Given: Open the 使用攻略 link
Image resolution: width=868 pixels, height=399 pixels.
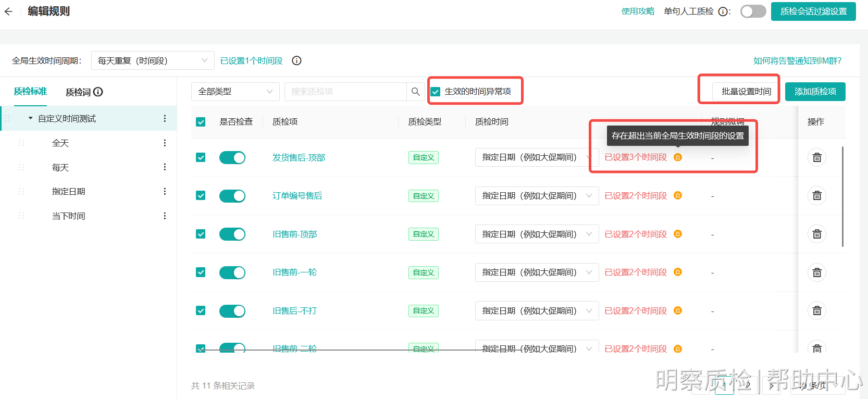Looking at the screenshot, I should 638,11.
